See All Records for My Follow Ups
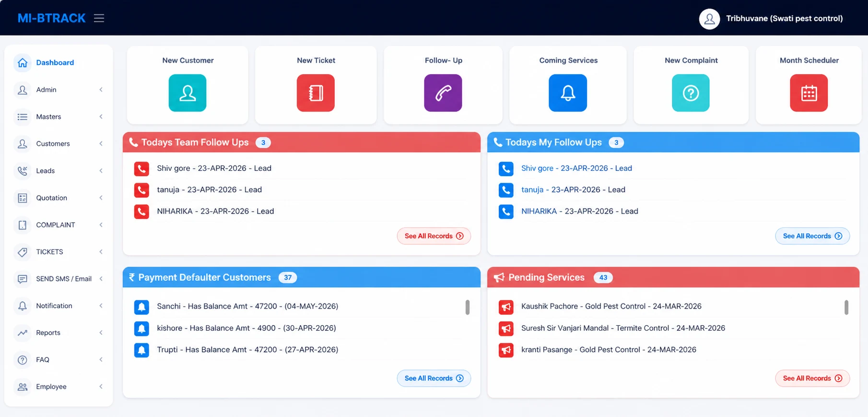 tap(812, 236)
